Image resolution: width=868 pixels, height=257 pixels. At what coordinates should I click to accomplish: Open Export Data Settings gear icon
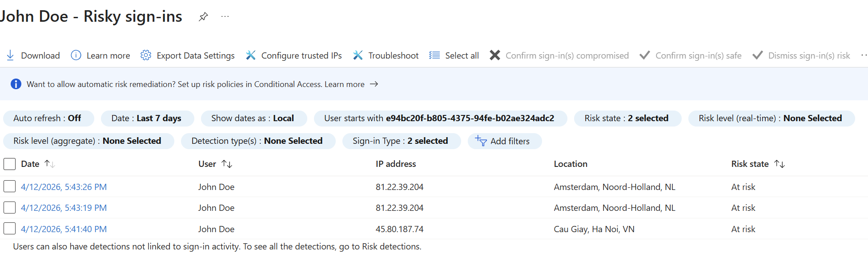click(145, 55)
